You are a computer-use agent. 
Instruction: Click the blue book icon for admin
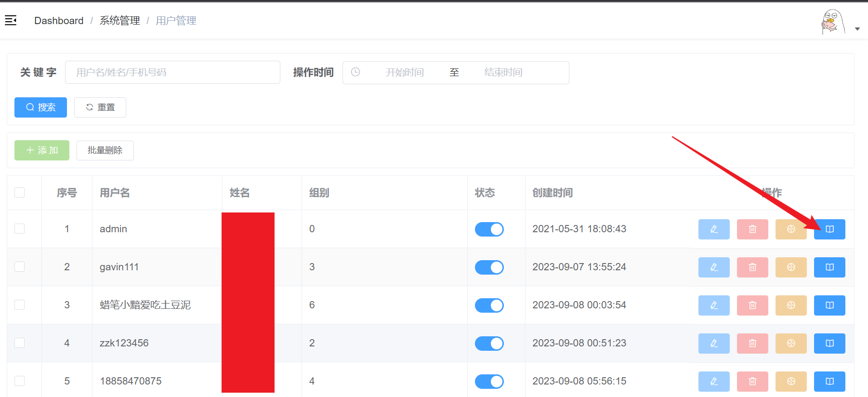coord(829,229)
